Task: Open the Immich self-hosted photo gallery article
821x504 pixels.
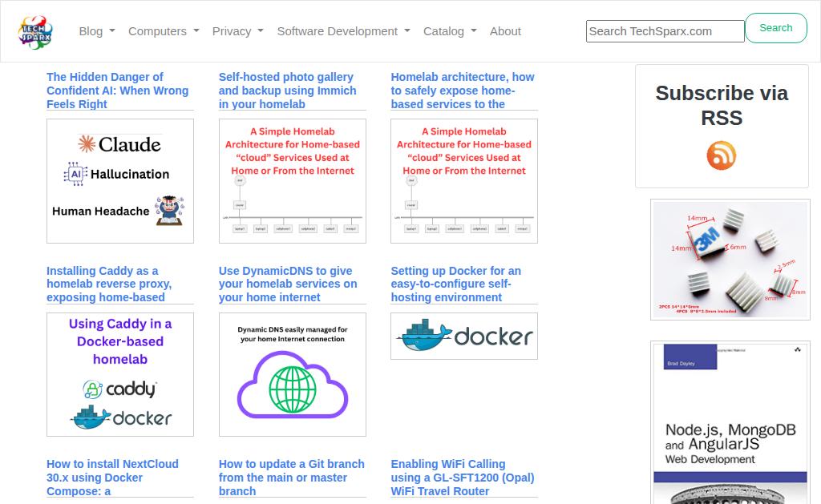Action: [288, 91]
